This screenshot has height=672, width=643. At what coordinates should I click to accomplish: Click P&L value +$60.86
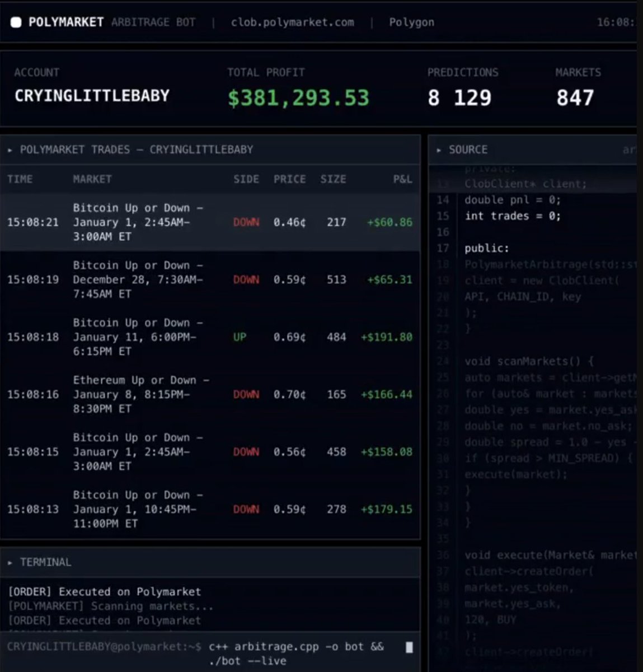[x=389, y=222]
